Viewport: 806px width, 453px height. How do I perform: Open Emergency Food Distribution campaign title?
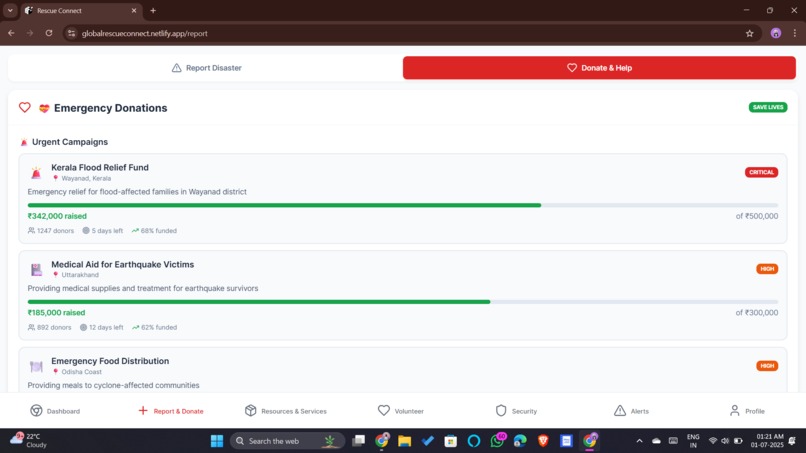pyautogui.click(x=110, y=361)
